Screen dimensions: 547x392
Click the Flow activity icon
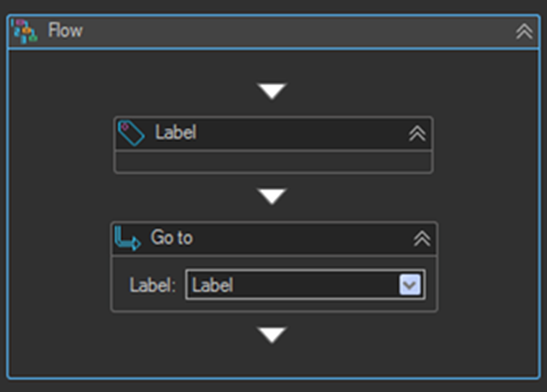24,31
